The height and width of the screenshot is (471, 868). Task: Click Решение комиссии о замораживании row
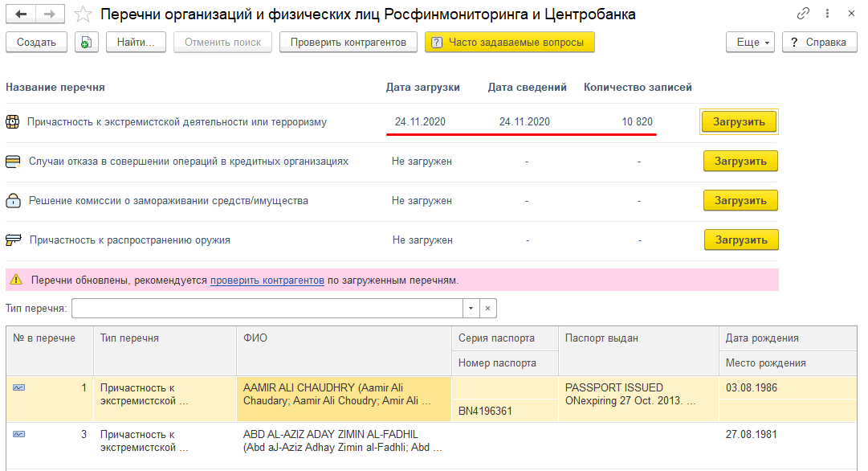coord(169,201)
